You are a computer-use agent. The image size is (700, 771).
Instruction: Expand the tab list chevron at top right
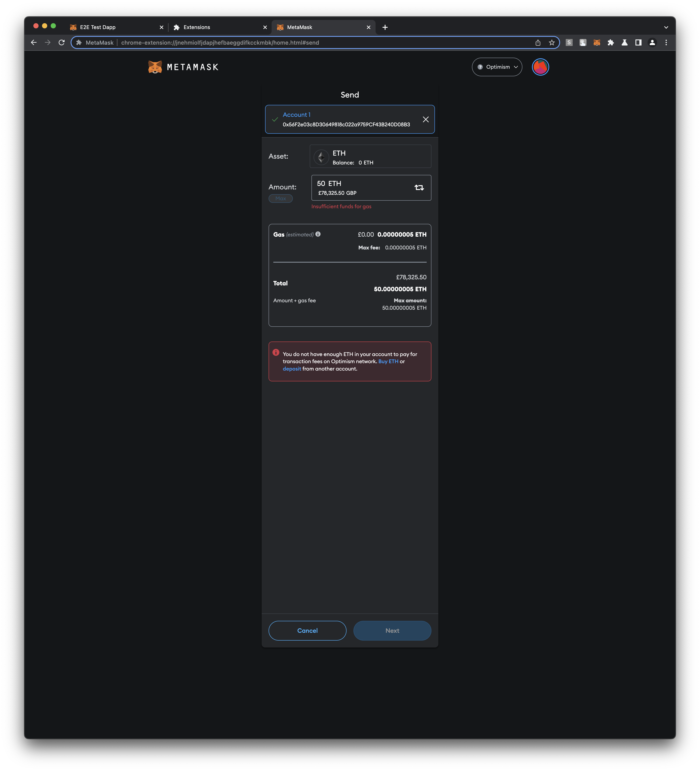[666, 27]
